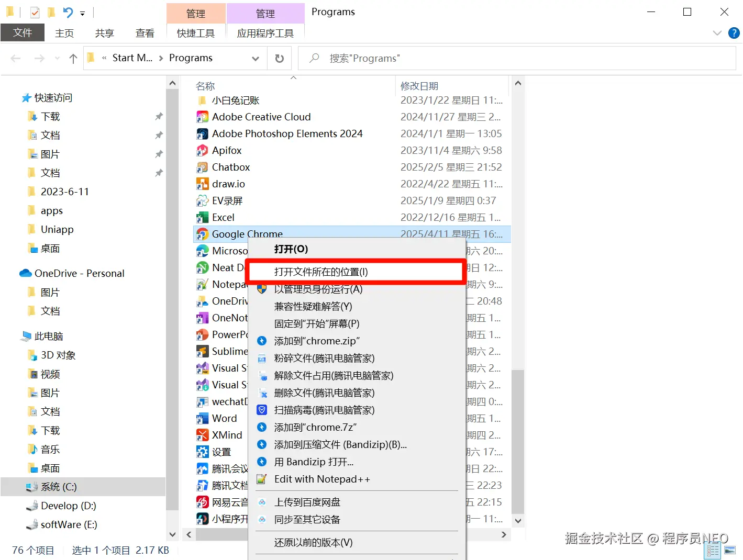Select the Adobe Photoshop Elements 2024 icon
The height and width of the screenshot is (560, 743).
pos(202,133)
